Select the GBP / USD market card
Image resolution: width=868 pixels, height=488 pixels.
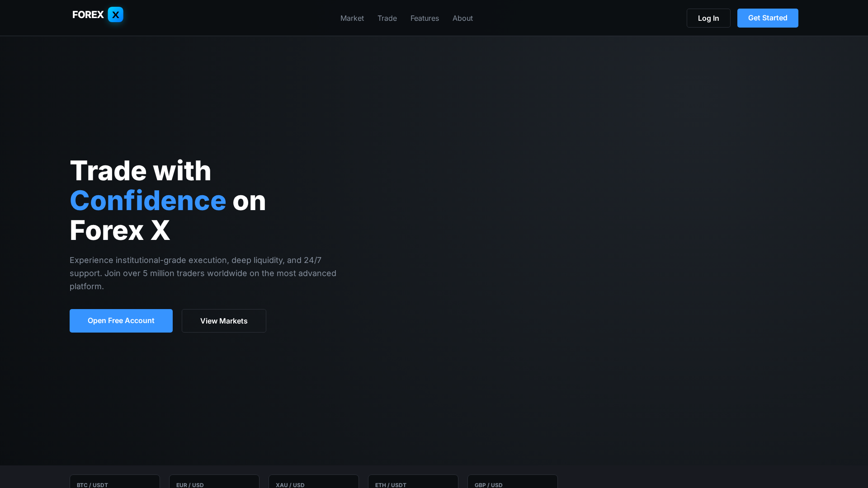point(512,483)
